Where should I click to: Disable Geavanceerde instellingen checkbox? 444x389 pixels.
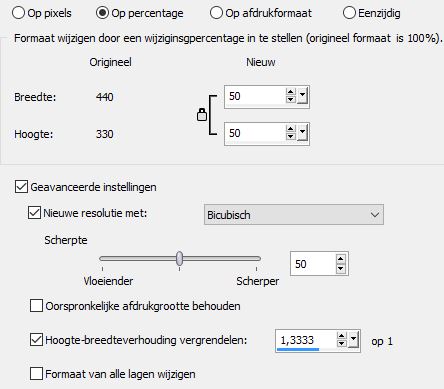[21, 187]
